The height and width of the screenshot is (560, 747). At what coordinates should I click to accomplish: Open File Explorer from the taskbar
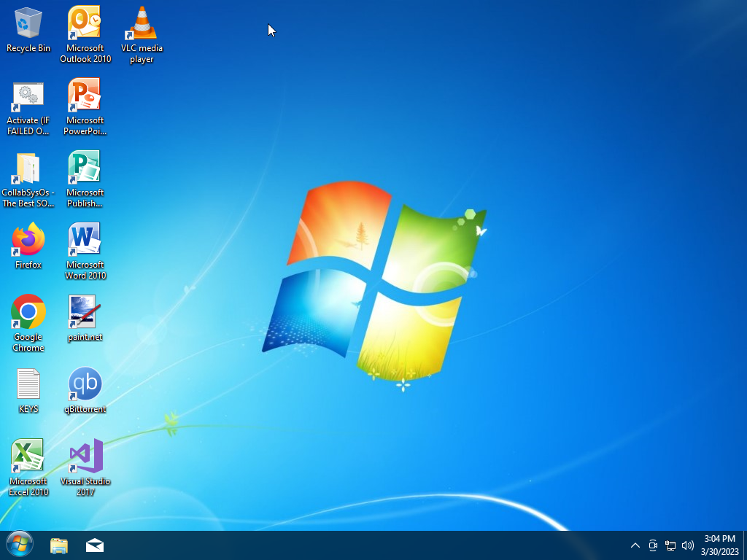(59, 545)
